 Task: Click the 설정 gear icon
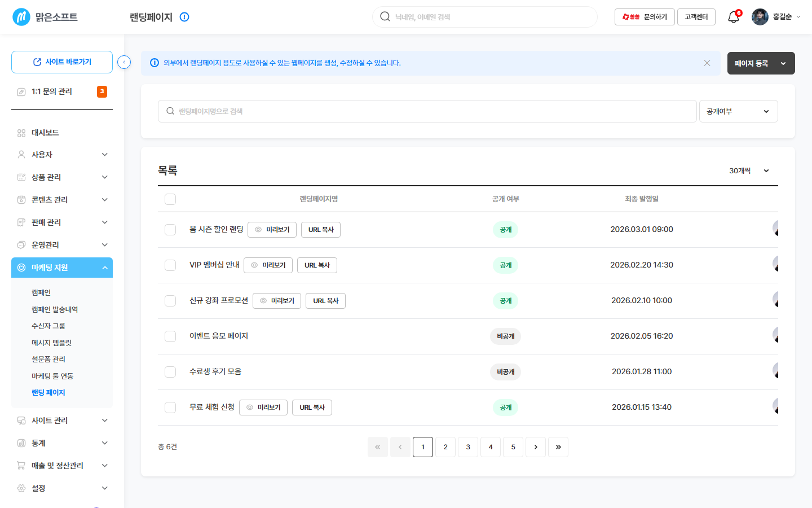tap(21, 488)
